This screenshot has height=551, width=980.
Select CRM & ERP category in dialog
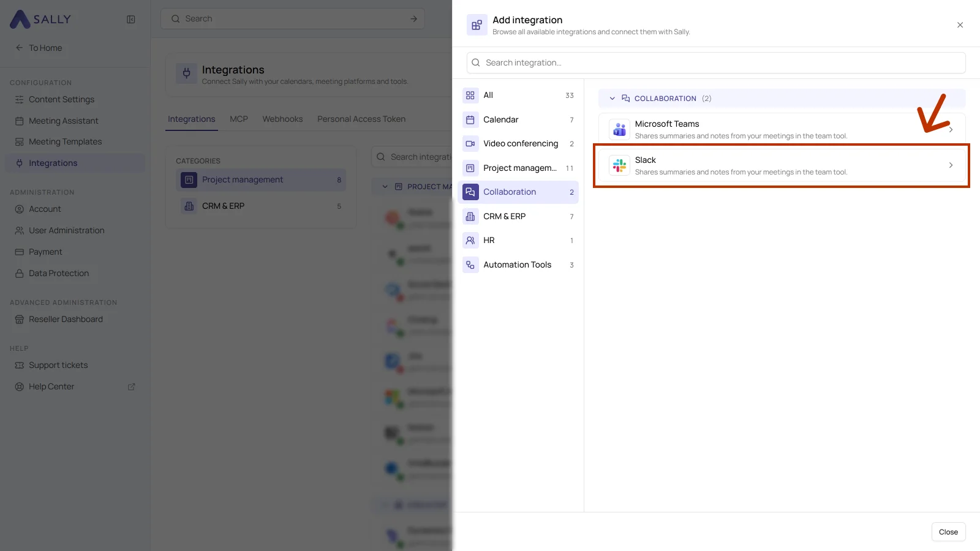pyautogui.click(x=518, y=216)
